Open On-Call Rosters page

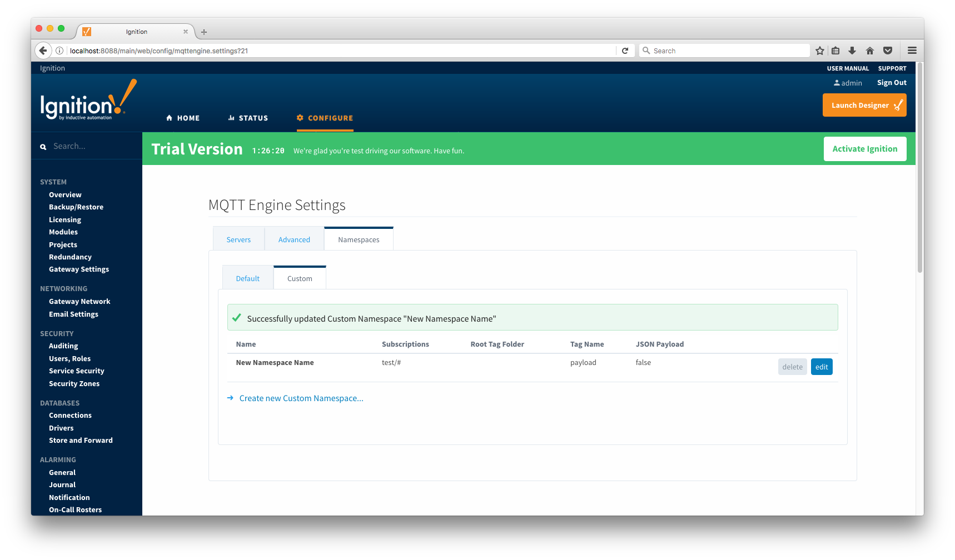coord(75,510)
